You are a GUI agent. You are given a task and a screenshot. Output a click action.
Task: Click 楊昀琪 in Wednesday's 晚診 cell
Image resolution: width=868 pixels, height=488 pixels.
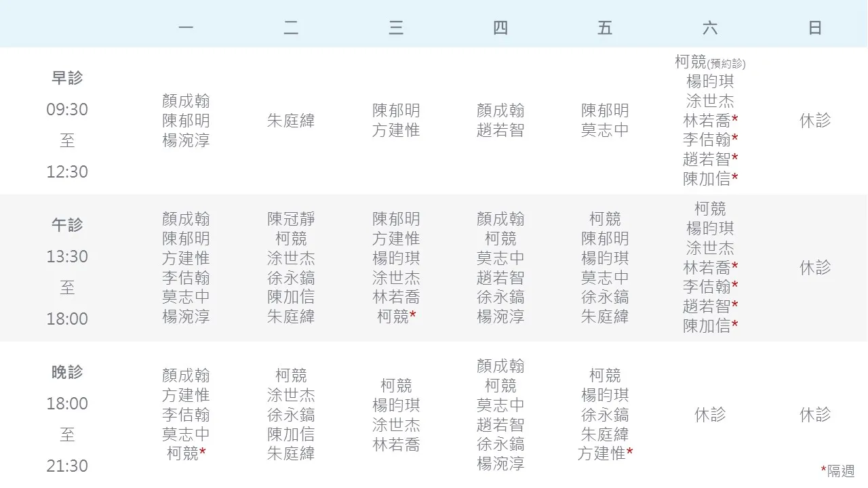(x=396, y=405)
